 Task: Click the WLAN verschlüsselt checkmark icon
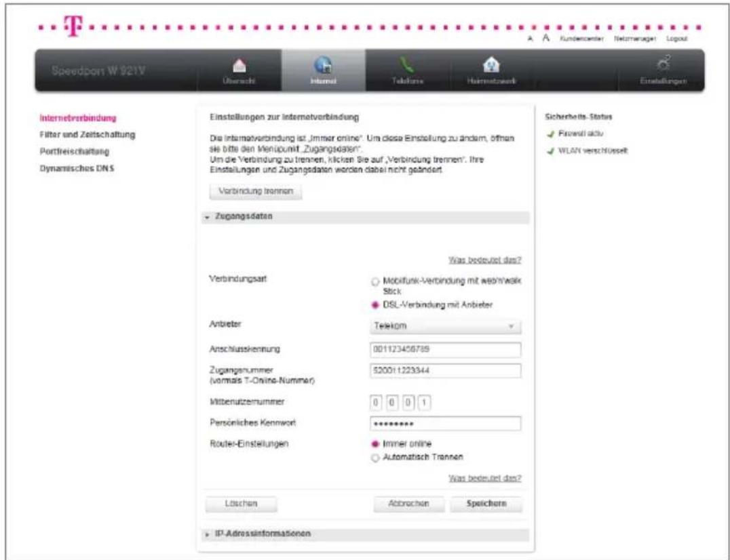coord(551,151)
